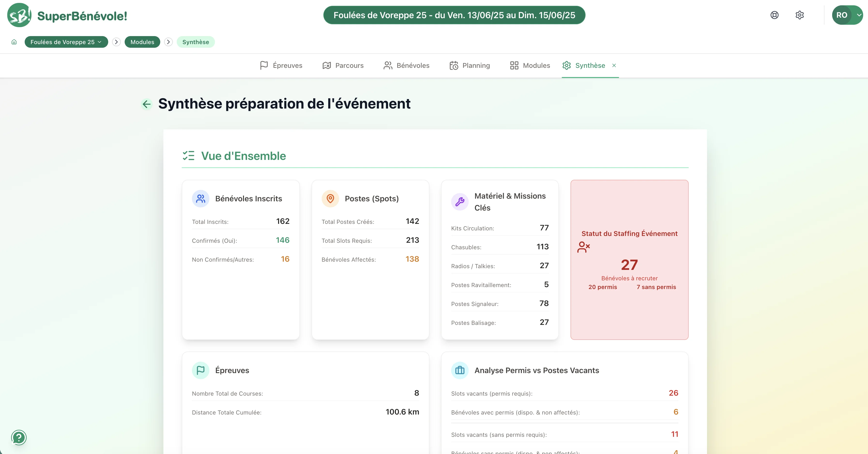Click the Bénévoles à recruter label

[x=629, y=278]
